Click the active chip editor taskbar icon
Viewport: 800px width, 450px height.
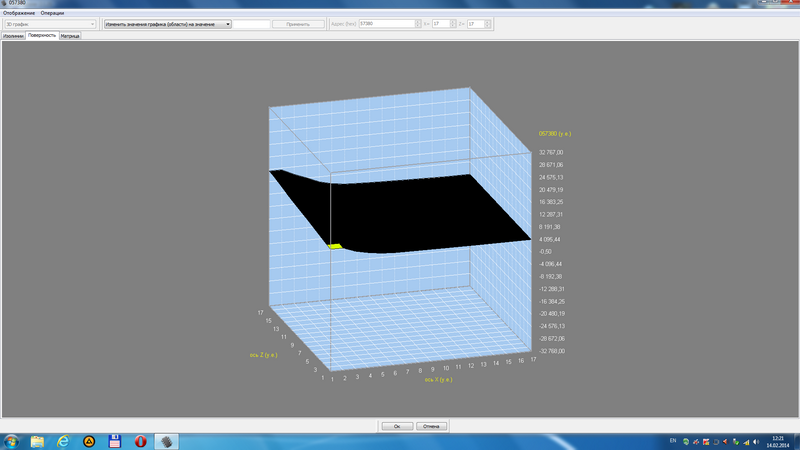click(x=167, y=441)
